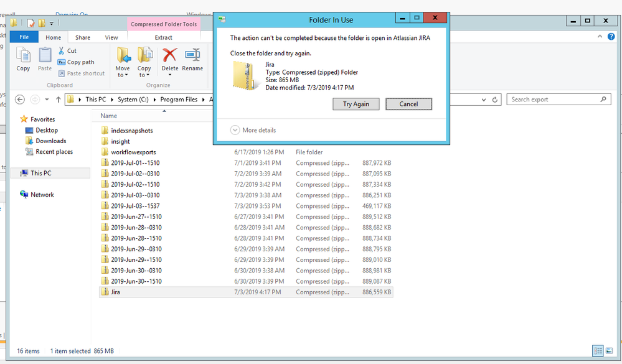Image resolution: width=622 pixels, height=364 pixels.
Task: Select the Home ribbon tab
Action: pos(53,37)
